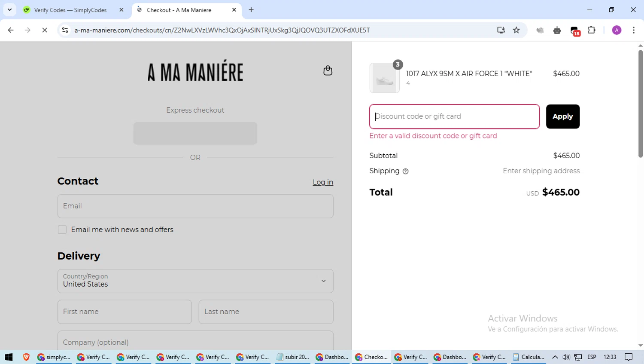The image size is (644, 364).
Task: Click the 1017 ALYX 9SM X AIR FORCE 1 product name
Action: click(x=469, y=73)
